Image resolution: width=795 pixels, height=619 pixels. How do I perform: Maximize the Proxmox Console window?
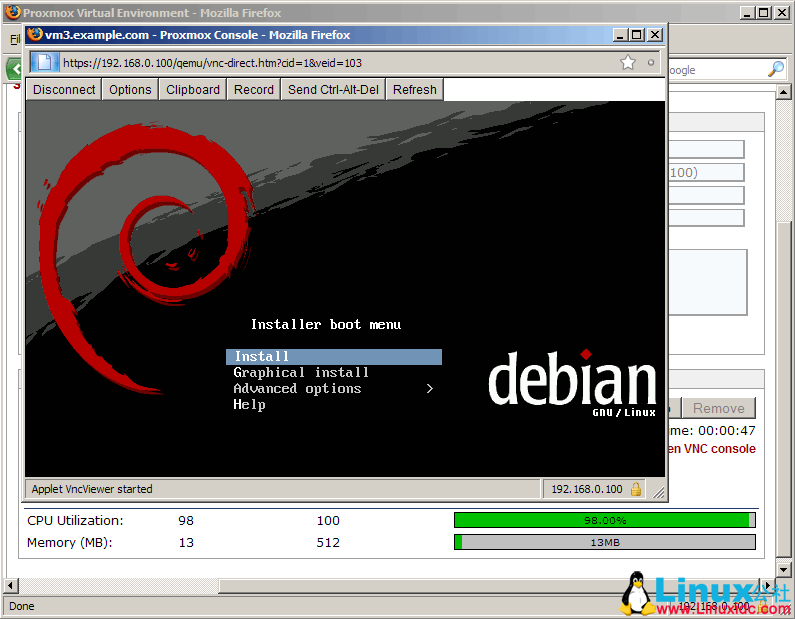(x=636, y=34)
